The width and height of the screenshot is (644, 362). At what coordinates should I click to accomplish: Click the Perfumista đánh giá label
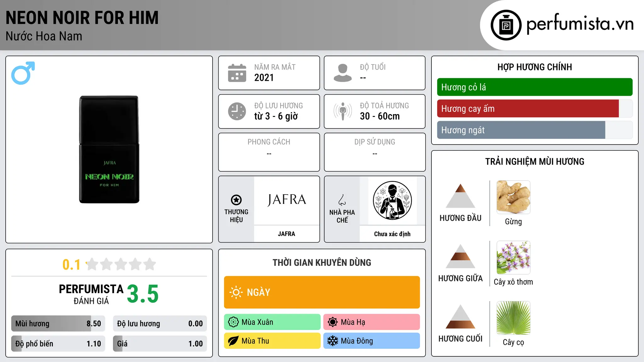click(91, 294)
